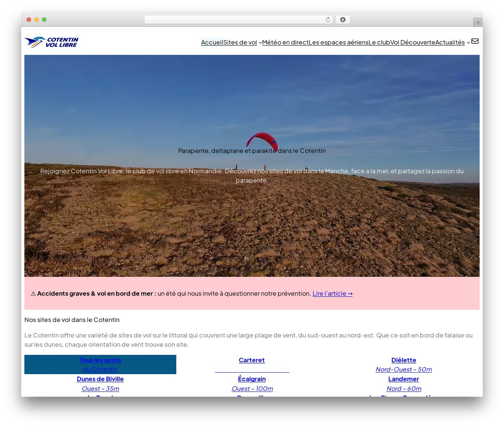Image resolution: width=504 pixels, height=427 pixels.
Task: Open the Vol Découverte menu item
Action: click(x=413, y=42)
